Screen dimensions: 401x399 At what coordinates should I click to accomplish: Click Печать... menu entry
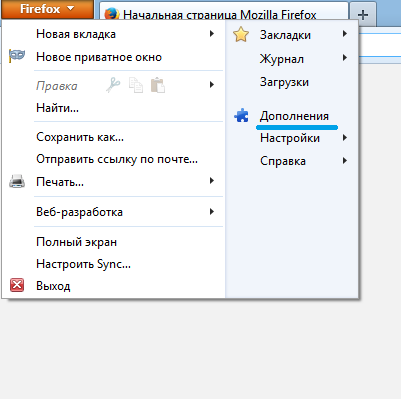[60, 182]
